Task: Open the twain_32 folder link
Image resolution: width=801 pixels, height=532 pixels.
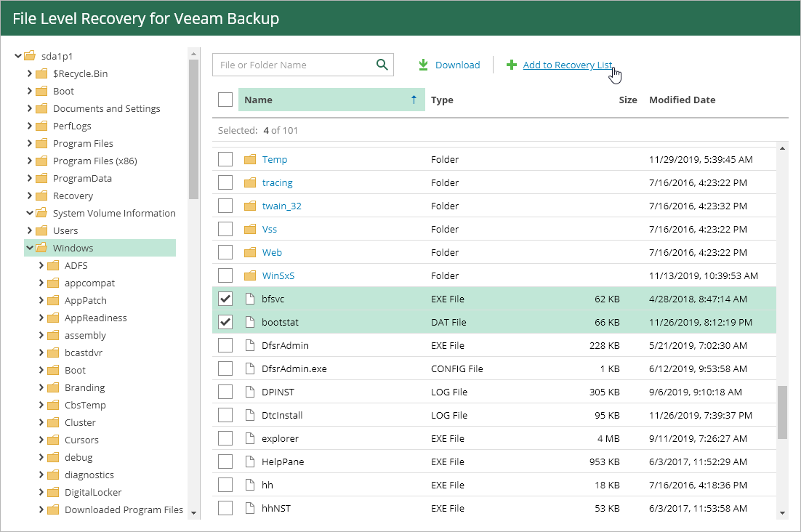Action: tap(281, 206)
